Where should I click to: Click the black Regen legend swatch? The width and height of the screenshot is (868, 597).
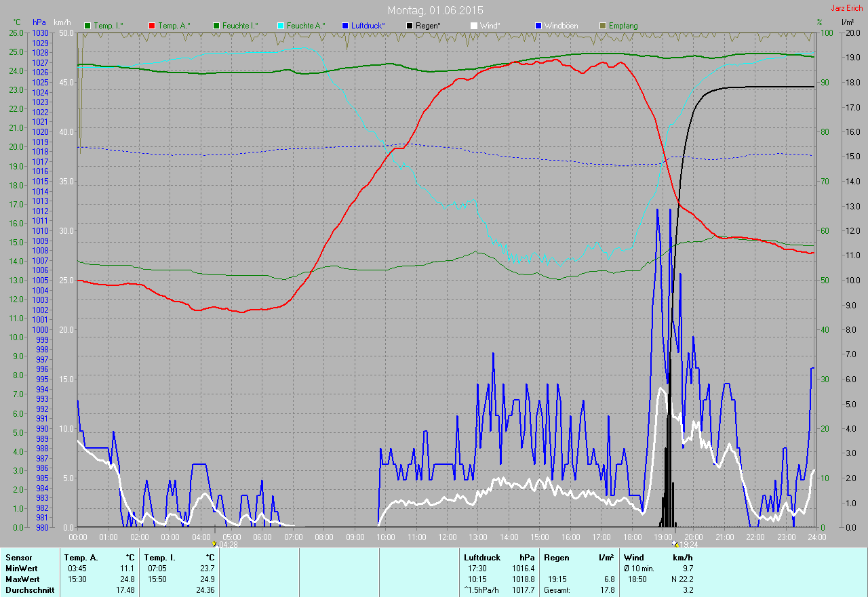(x=410, y=26)
